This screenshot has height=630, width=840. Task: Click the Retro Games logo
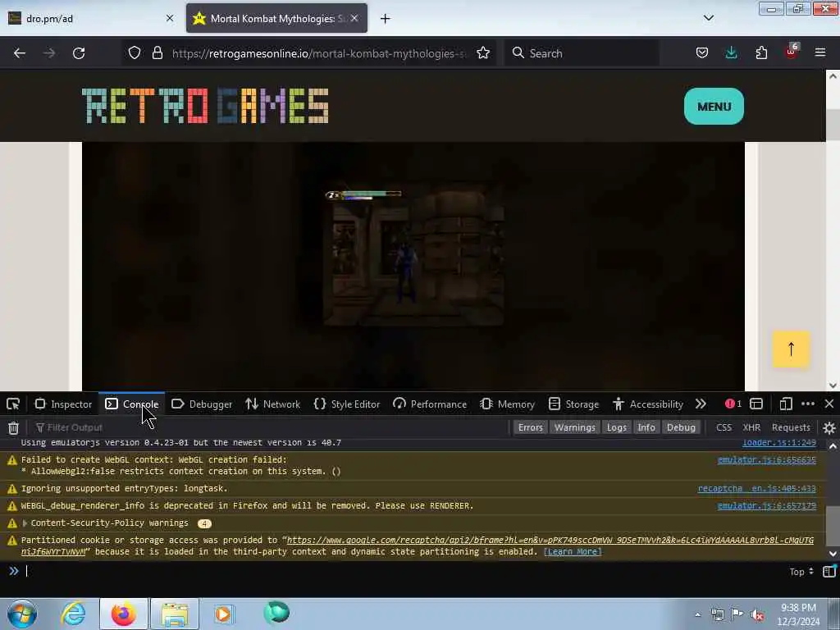205,106
